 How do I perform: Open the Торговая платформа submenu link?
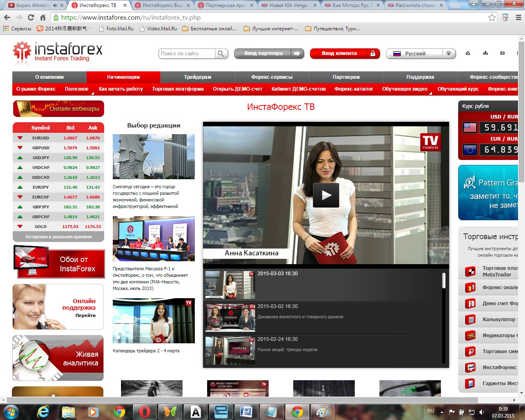tap(178, 89)
